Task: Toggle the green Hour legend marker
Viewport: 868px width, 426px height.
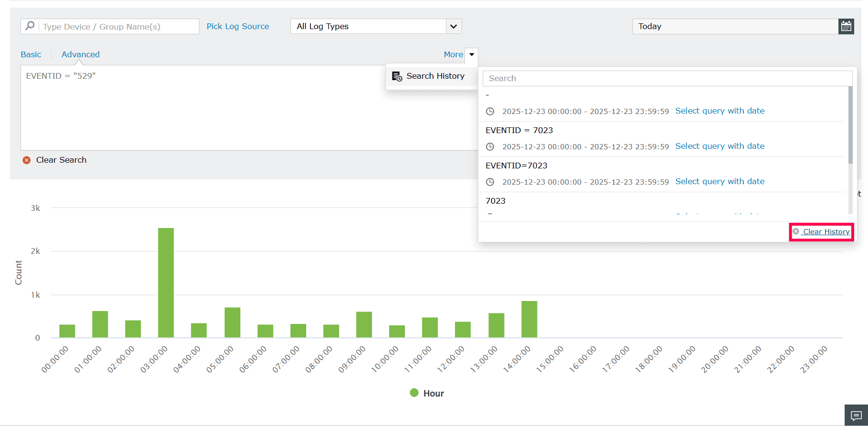Action: (414, 393)
